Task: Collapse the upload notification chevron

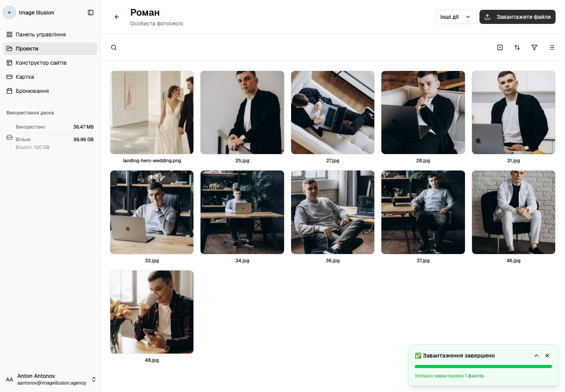Action: [536, 356]
